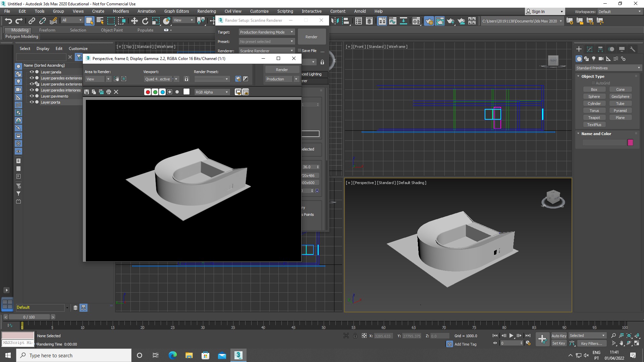Hide the Layer:janela eye icon
This screenshot has height=362, width=644.
pyautogui.click(x=32, y=72)
